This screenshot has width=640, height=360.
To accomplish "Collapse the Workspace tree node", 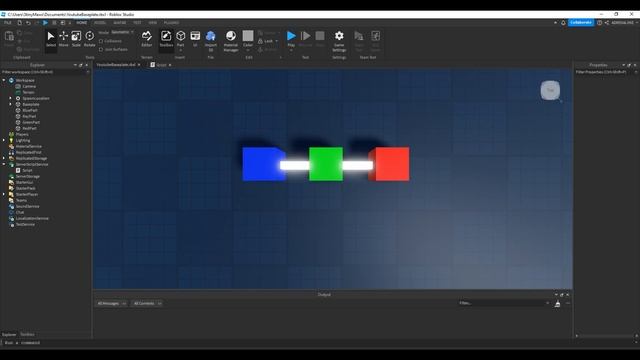I will coord(4,80).
